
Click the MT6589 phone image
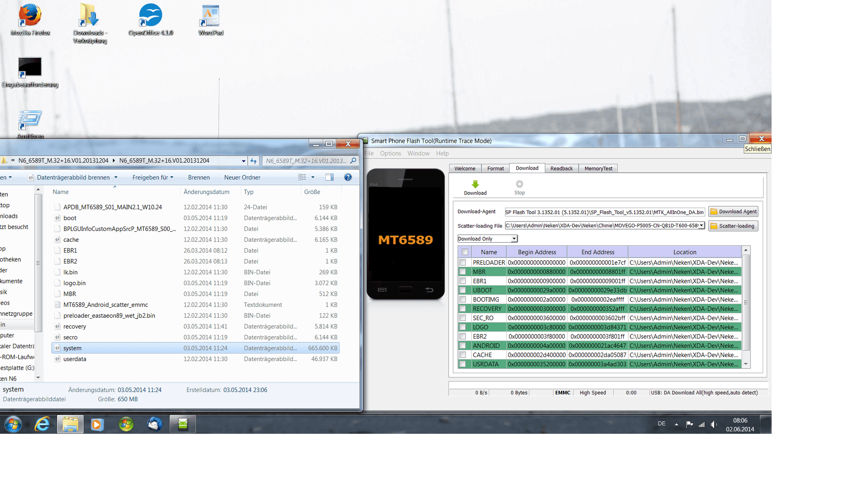[406, 234]
